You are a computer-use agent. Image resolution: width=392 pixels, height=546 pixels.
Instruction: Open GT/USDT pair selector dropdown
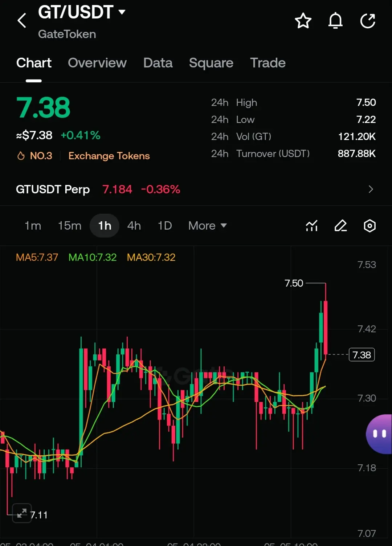click(x=82, y=12)
